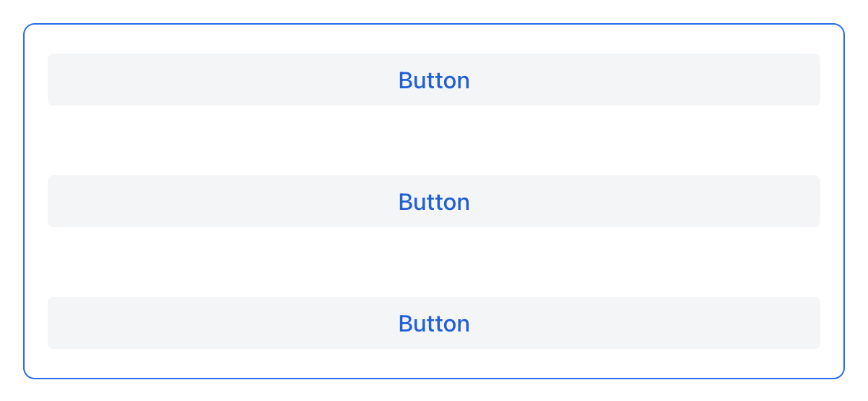Tap the Button label in the top row
868x401 pixels.
[x=434, y=80]
